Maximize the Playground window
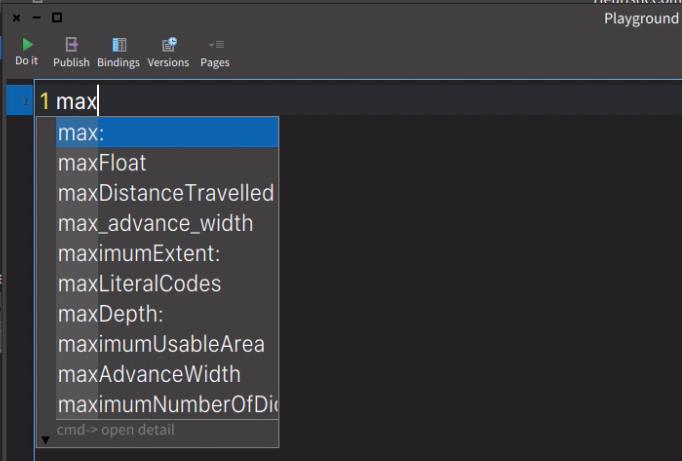This screenshot has width=682, height=461. 57,18
